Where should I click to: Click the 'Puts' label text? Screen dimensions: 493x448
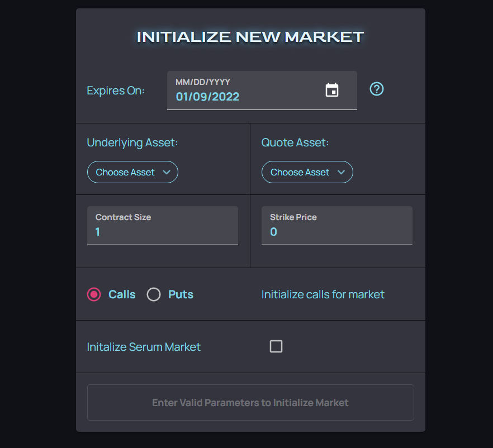tap(181, 294)
